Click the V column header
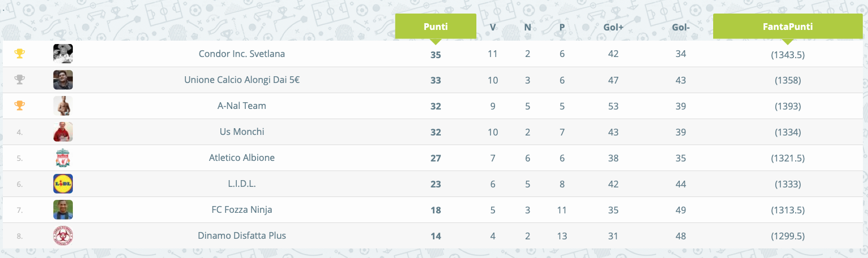Screen dimensions: 868x258 pyautogui.click(x=493, y=27)
